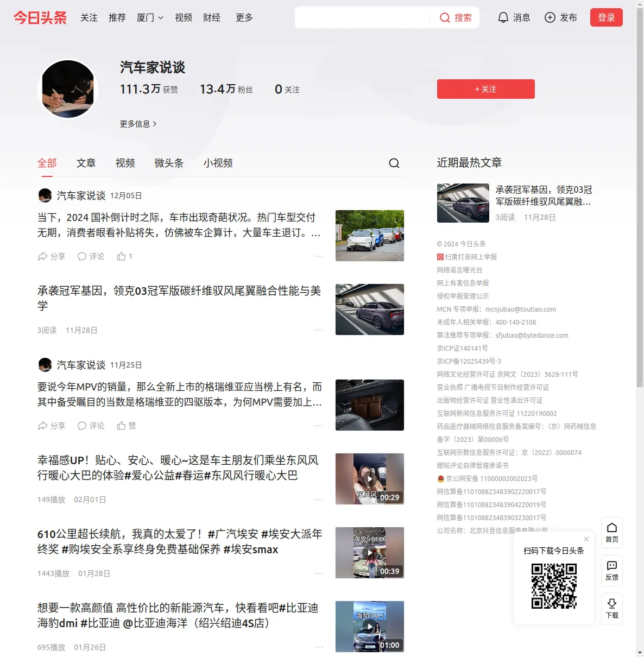The width and height of the screenshot is (644, 657).
Task: Open profile avatar of 汽车家说谈
Action: coord(68,89)
